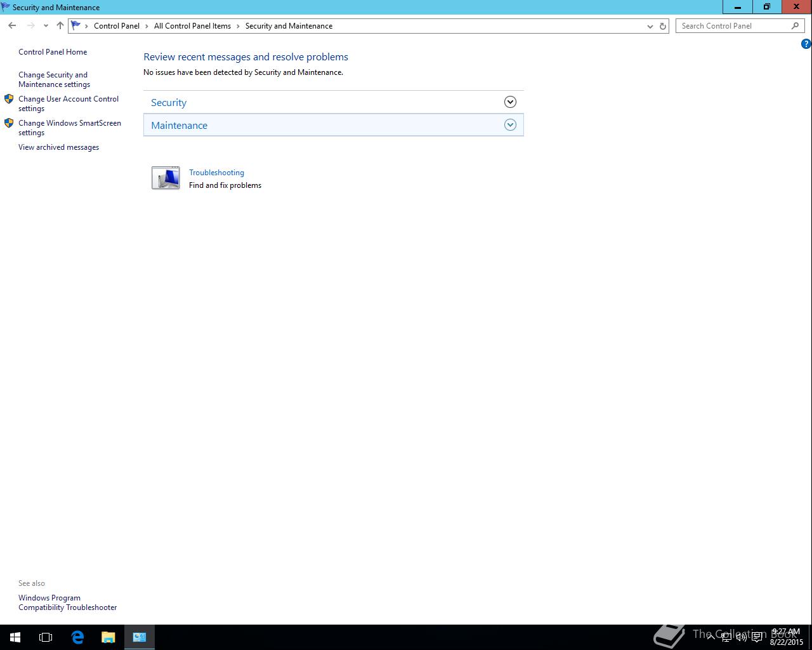Open the address bar history dropdown
The image size is (812, 650).
point(650,26)
